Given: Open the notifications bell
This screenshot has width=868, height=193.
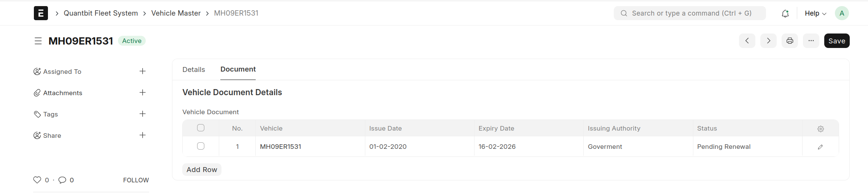Looking at the screenshot, I should pyautogui.click(x=785, y=13).
